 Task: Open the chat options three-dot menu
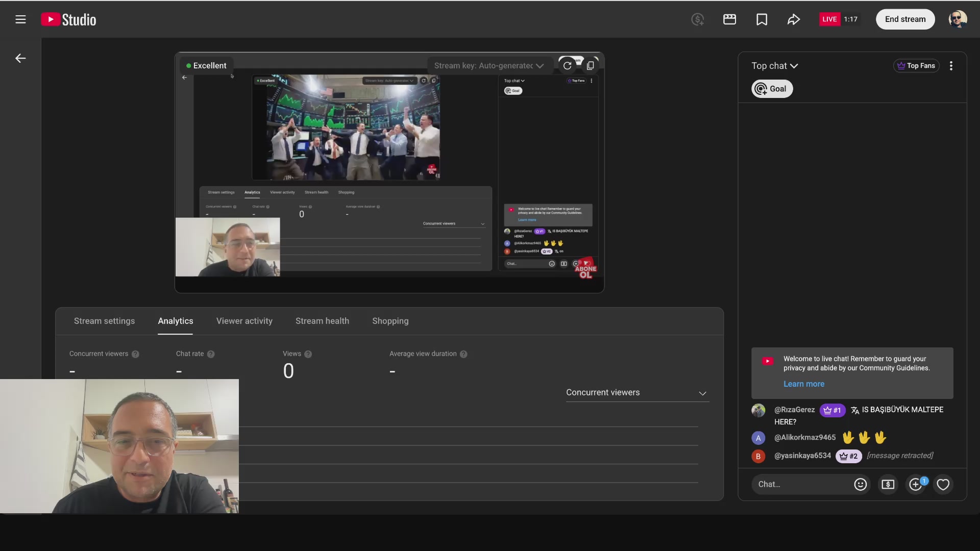pyautogui.click(x=951, y=66)
